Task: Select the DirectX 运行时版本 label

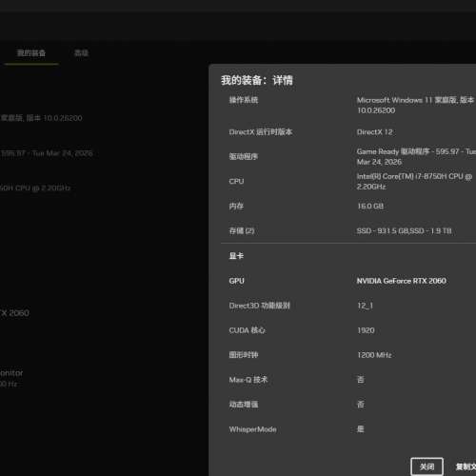Action: pos(261,132)
